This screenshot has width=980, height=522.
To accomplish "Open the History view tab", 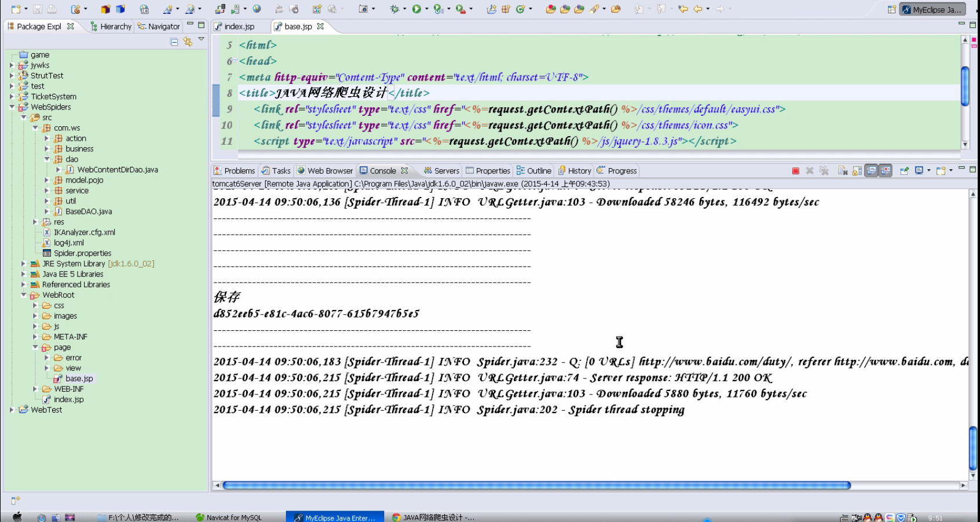I will 575,171.
